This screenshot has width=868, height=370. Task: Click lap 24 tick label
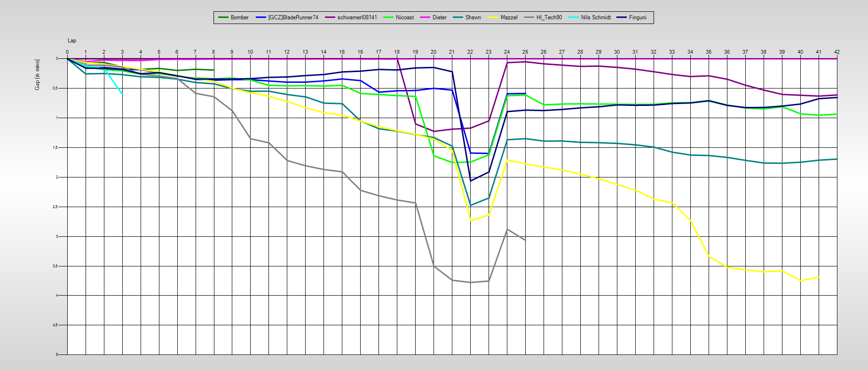(507, 52)
